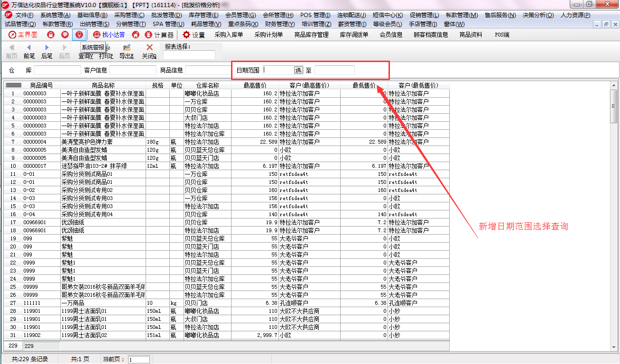Click the red home icon in toolbar
The height and width of the screenshot is (364, 620).
pos(136,35)
